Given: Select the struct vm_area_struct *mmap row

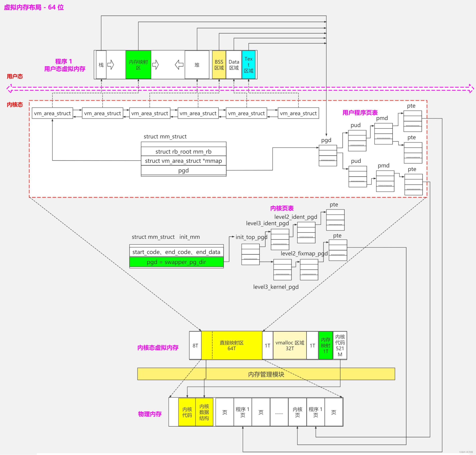Looking at the screenshot, I should coord(183,161).
